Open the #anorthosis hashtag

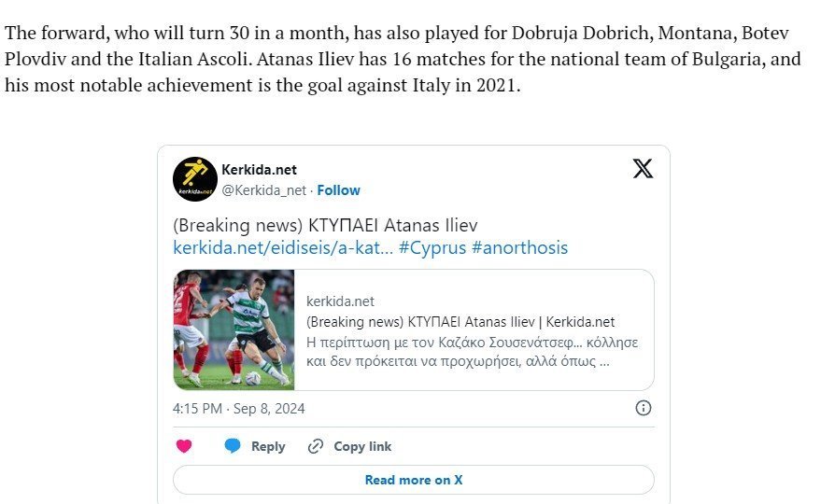click(x=519, y=248)
